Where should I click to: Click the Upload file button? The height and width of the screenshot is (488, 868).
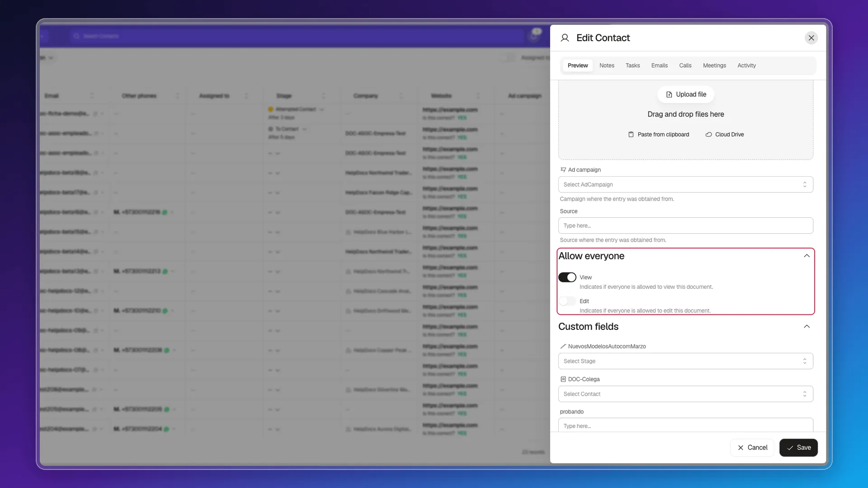pyautogui.click(x=686, y=94)
